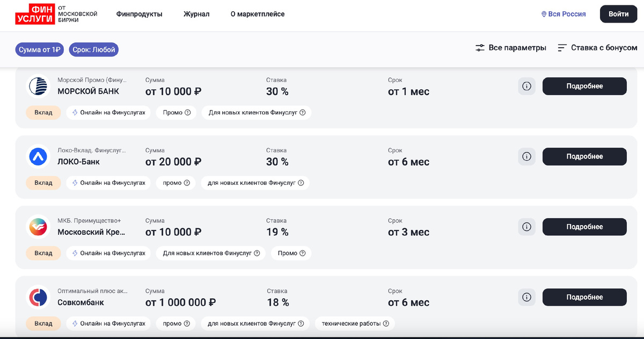Click промо help icon in ЛОКО-Банк card
The image size is (644, 339).
point(187,183)
